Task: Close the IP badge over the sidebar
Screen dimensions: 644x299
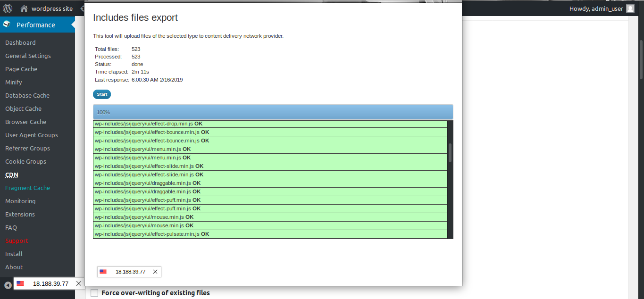Action: (79, 283)
